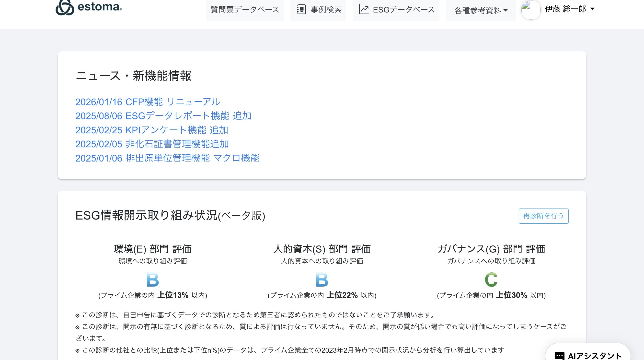Click the environment B grade badge

click(152, 280)
